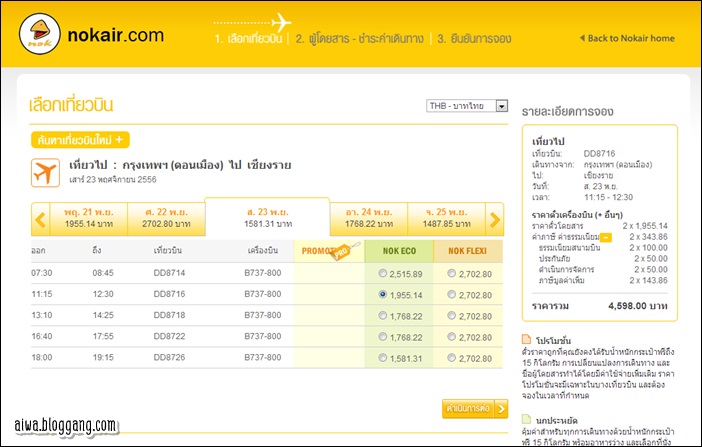Click the orange airplane icon beside the route
The width and height of the screenshot is (702, 447).
(x=45, y=172)
